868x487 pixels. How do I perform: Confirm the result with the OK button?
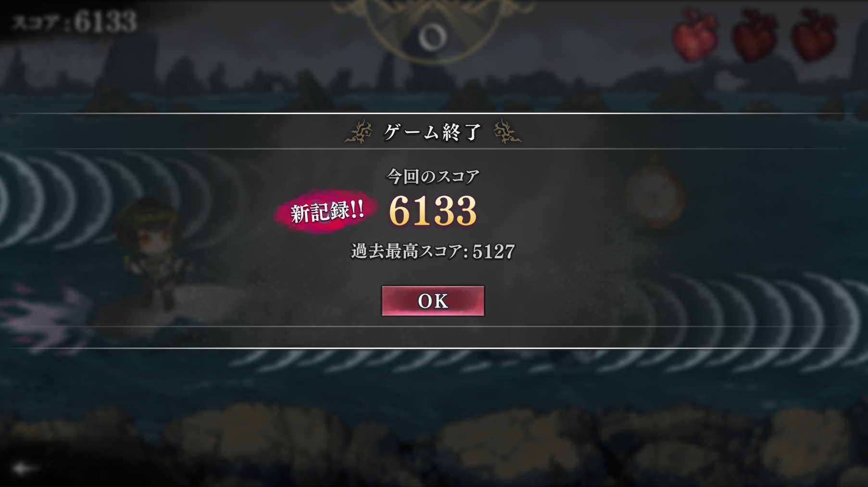pyautogui.click(x=433, y=301)
